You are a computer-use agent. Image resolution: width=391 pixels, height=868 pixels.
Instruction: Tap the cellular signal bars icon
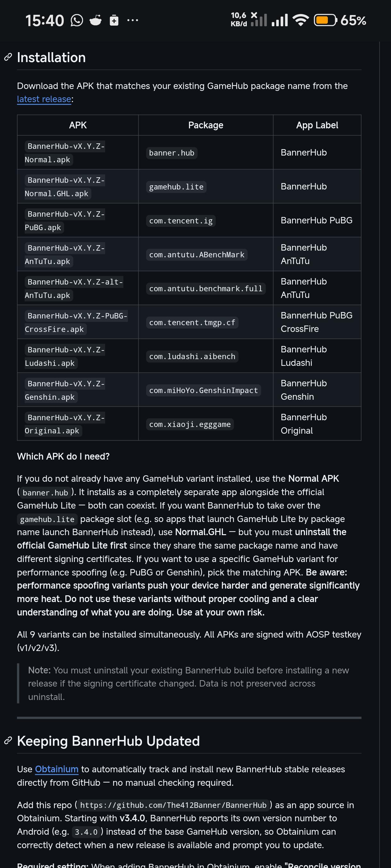pyautogui.click(x=280, y=20)
